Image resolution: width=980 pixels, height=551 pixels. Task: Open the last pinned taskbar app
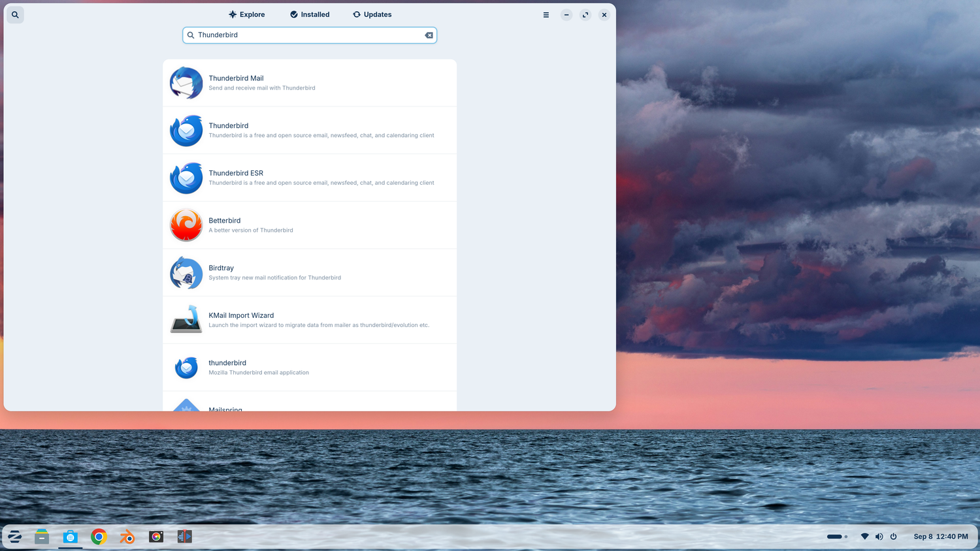(x=185, y=537)
